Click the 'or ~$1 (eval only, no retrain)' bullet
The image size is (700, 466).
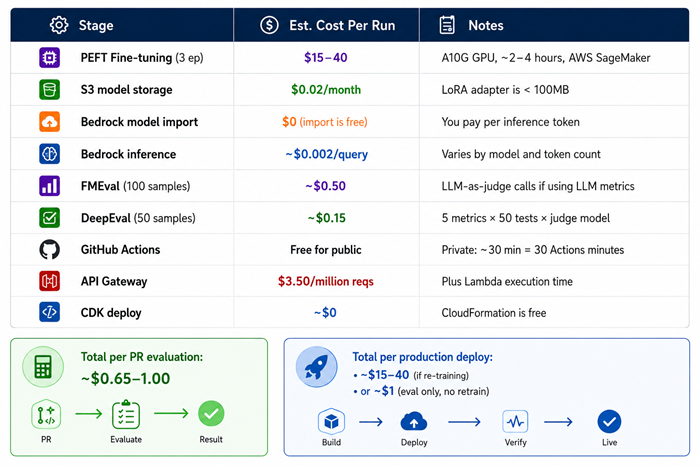point(421,391)
